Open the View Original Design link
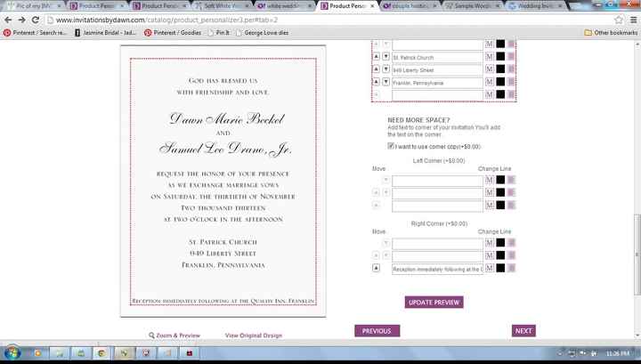 [254, 336]
